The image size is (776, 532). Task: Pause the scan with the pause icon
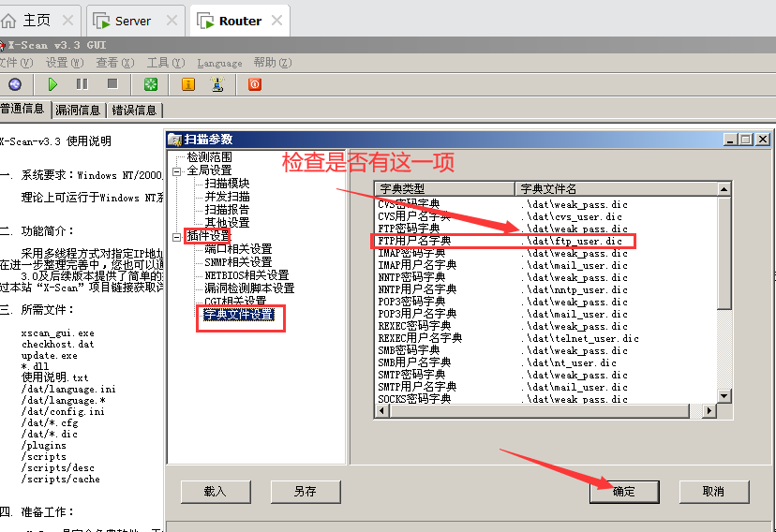(82, 84)
